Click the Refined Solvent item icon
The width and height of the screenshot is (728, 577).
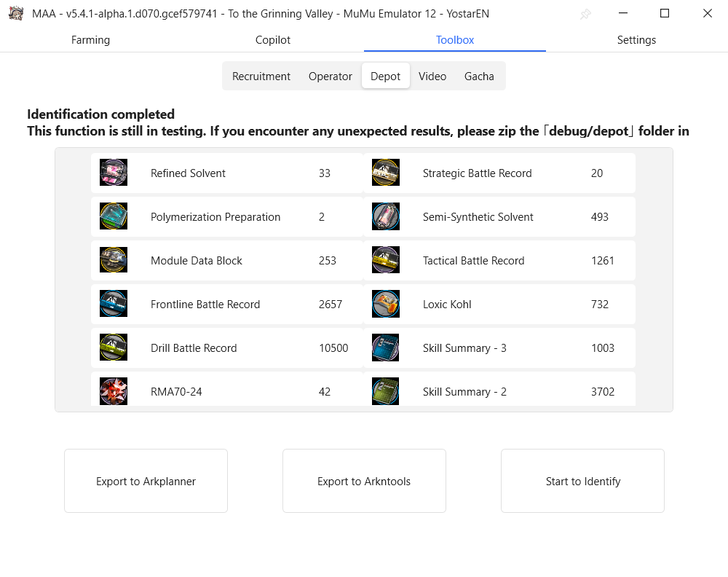coord(114,173)
